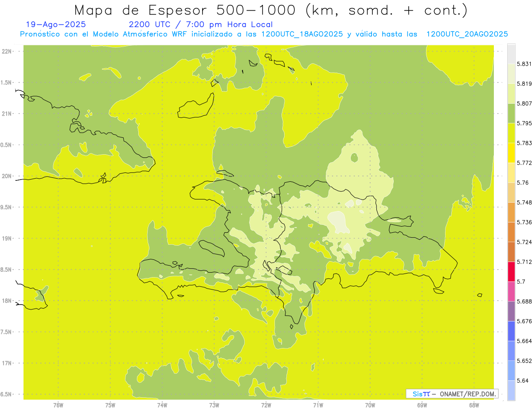Image resolution: width=532 pixels, height=411 pixels.
Task: Click the '22N' latitude label
Action: (7, 51)
